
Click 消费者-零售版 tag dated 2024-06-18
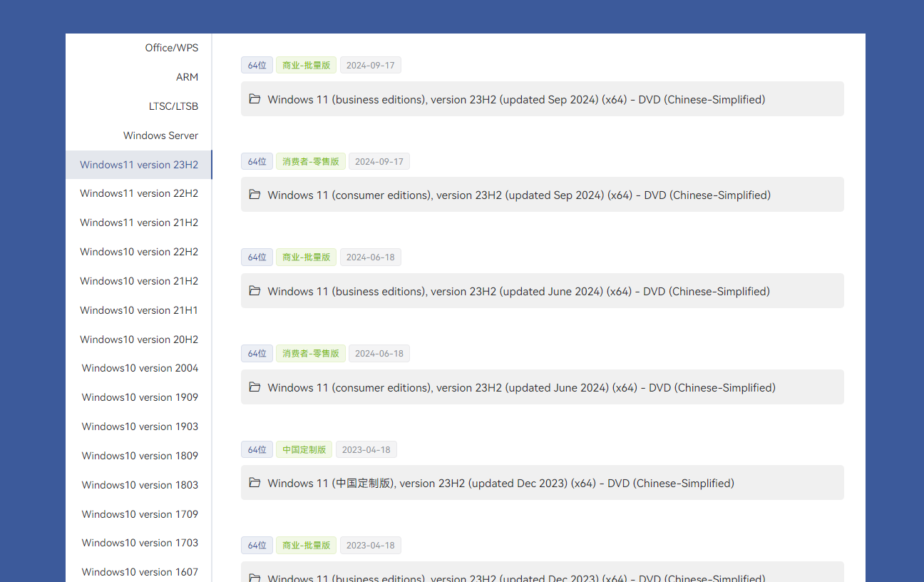point(311,354)
